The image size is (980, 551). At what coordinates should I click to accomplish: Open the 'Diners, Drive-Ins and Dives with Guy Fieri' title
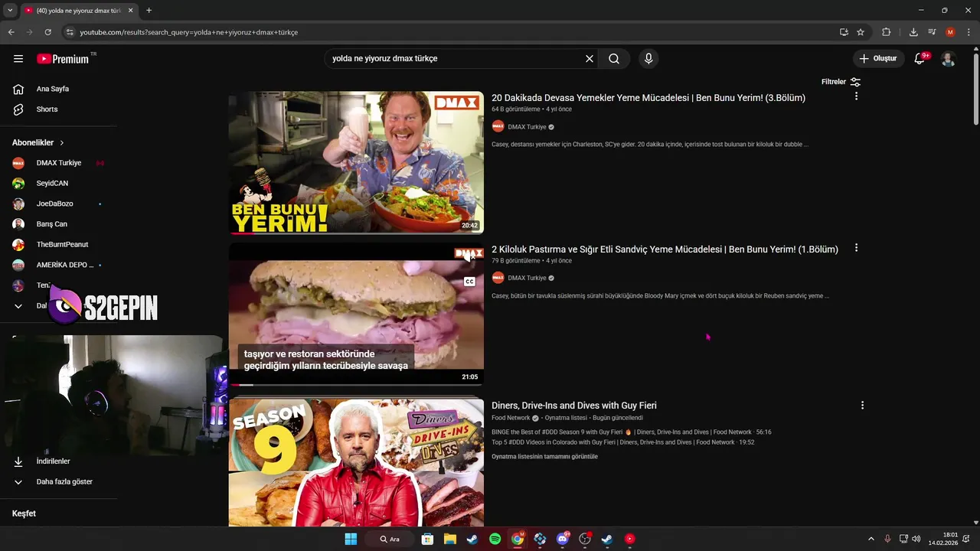pyautogui.click(x=574, y=406)
